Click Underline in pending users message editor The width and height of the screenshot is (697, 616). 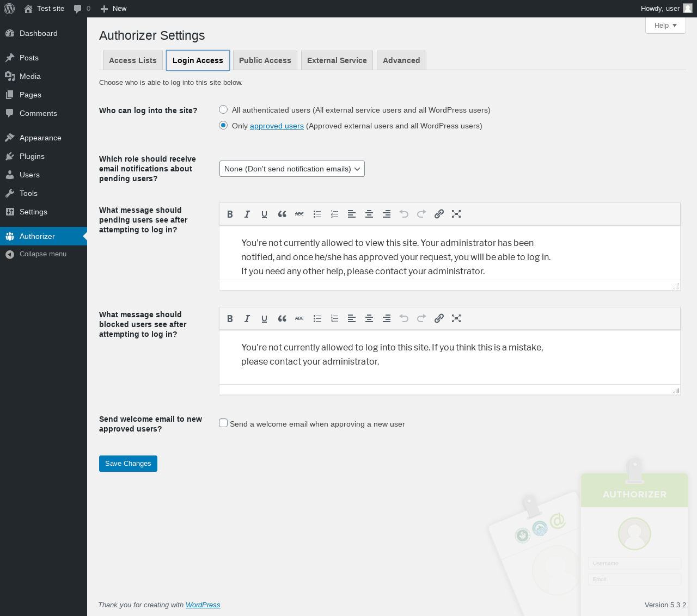click(265, 214)
